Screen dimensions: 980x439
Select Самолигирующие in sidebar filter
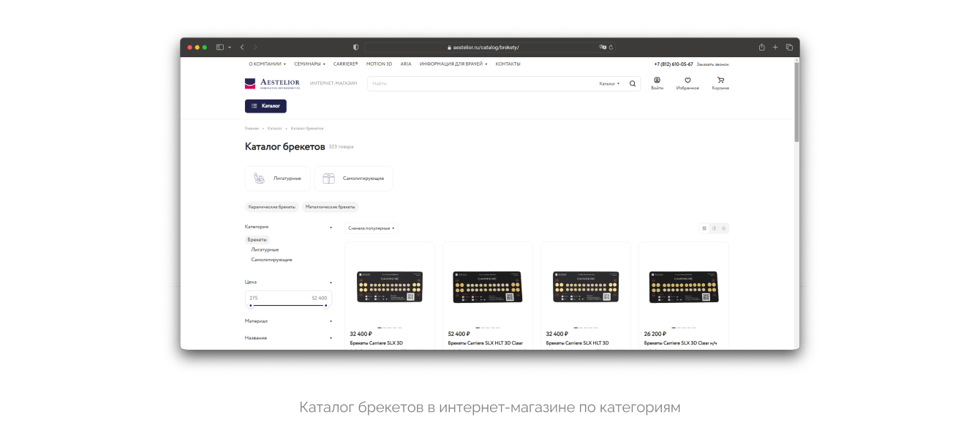pyautogui.click(x=271, y=260)
